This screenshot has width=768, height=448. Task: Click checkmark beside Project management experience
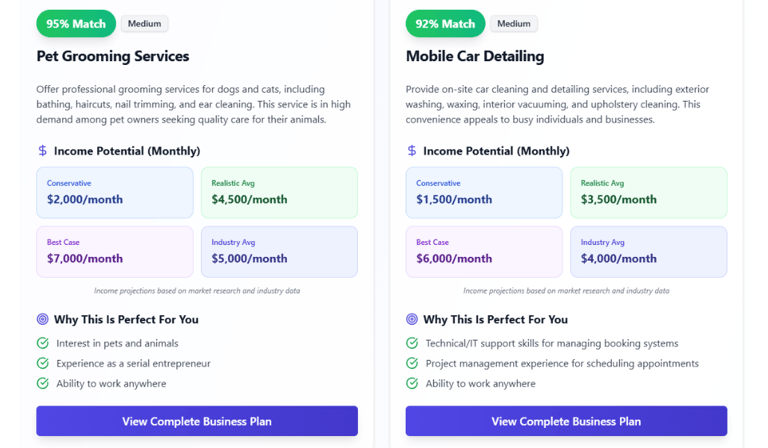tap(412, 363)
